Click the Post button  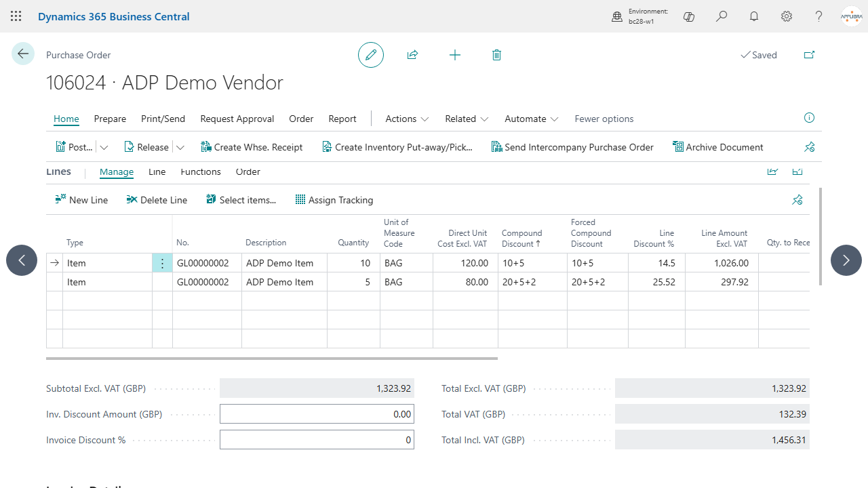[74, 147]
